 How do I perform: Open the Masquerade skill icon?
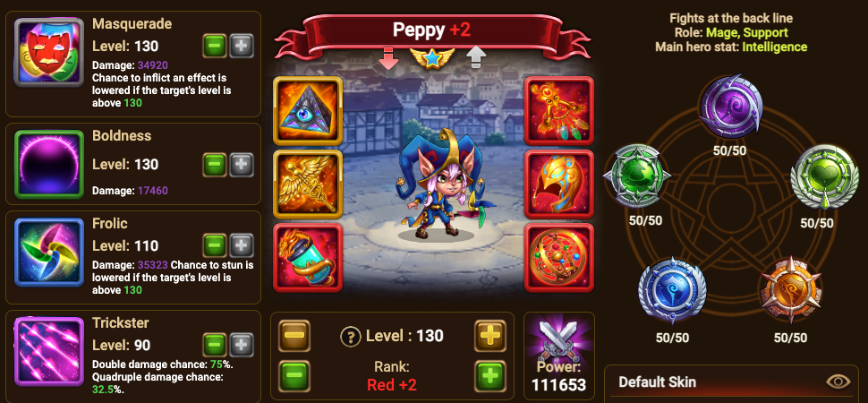click(x=48, y=52)
